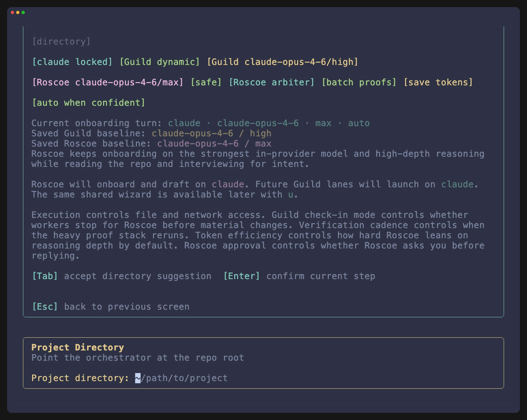Click the [Esc] back to previous screen hint
This screenshot has height=420, width=527.
point(110,307)
